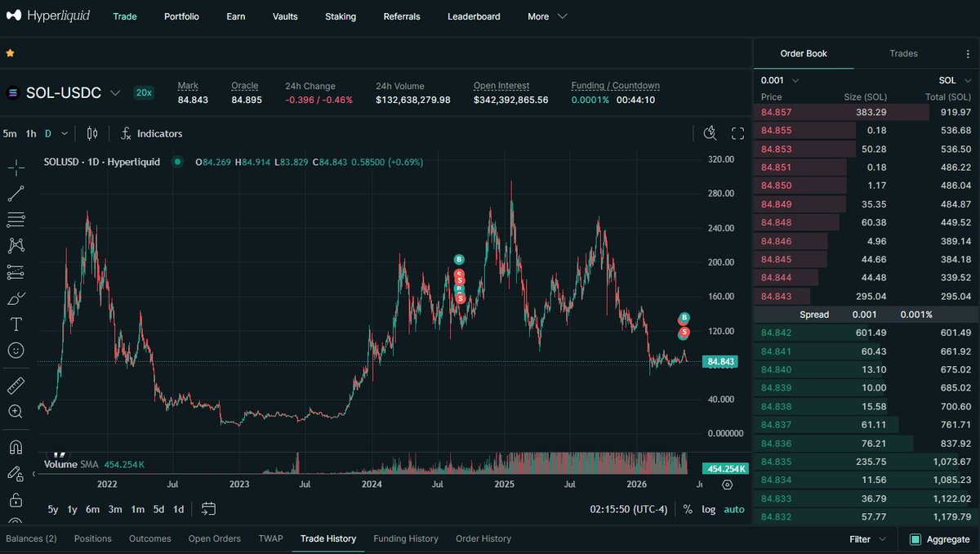Click the topmost B buy marker in mid-2024

[460, 260]
